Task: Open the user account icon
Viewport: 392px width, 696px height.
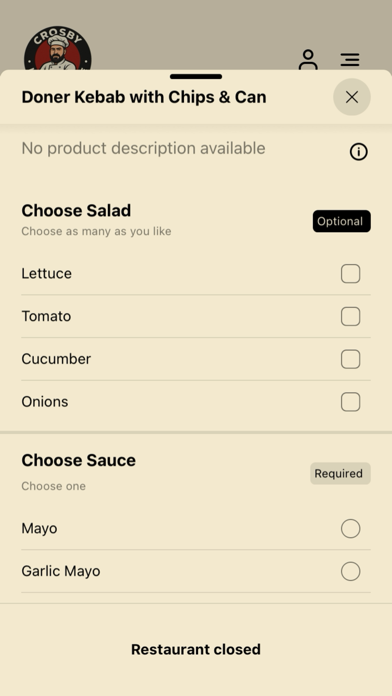Action: (308, 59)
